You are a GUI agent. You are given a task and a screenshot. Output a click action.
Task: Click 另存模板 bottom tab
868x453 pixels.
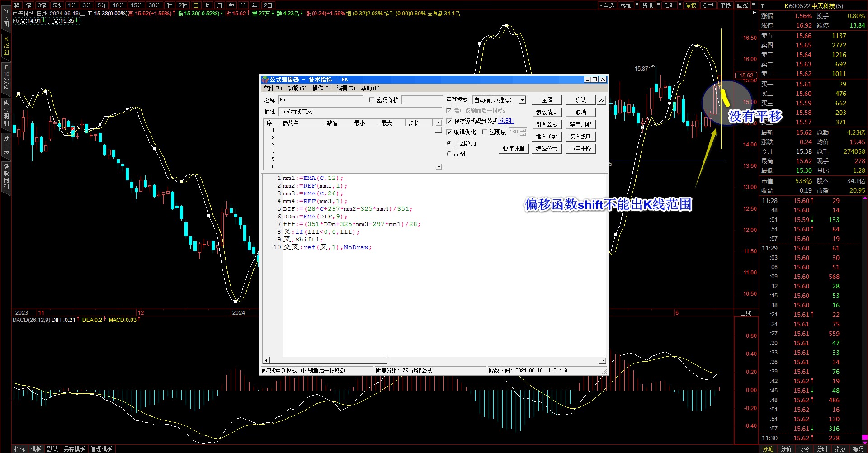coord(75,449)
